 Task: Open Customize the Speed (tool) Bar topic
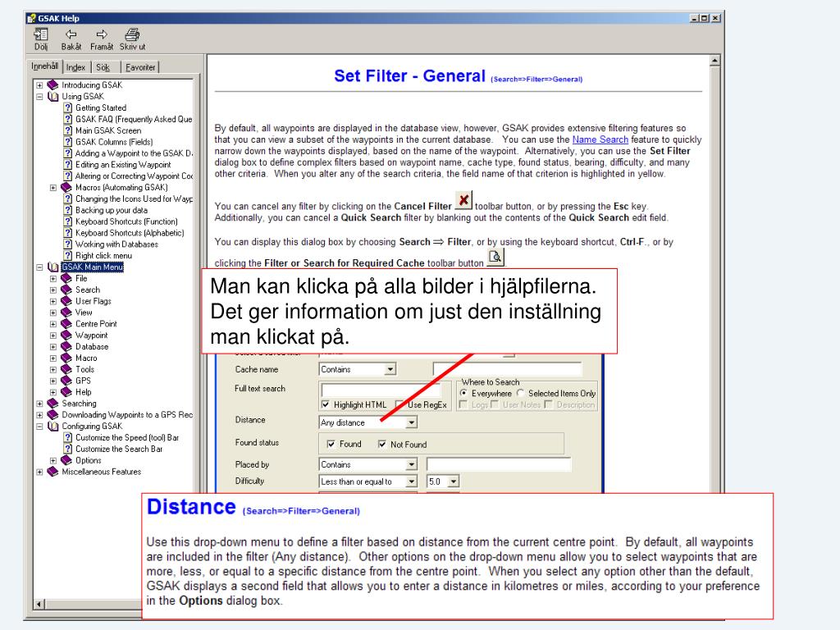coord(127,438)
